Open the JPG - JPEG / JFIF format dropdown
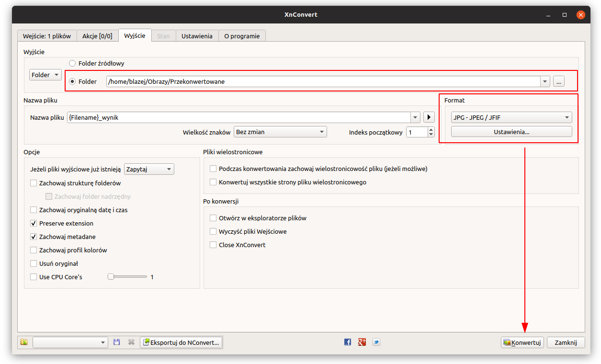The width and height of the screenshot is (601, 364). click(x=511, y=117)
